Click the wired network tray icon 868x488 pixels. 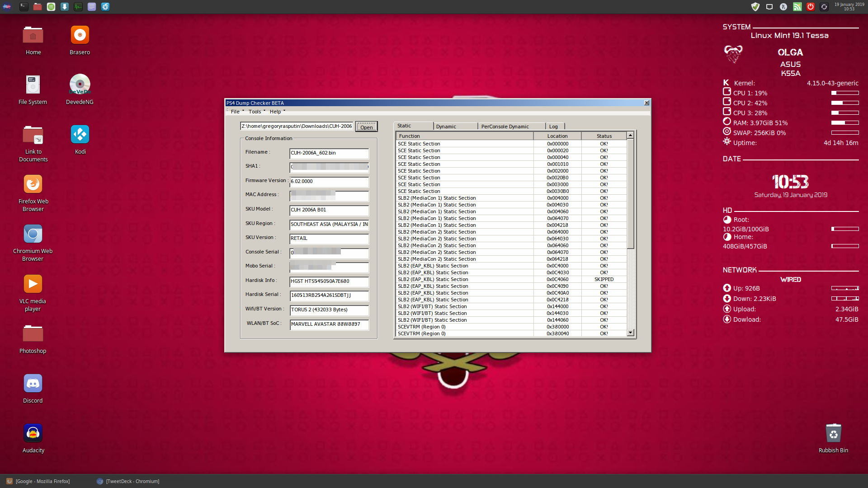pyautogui.click(x=769, y=7)
